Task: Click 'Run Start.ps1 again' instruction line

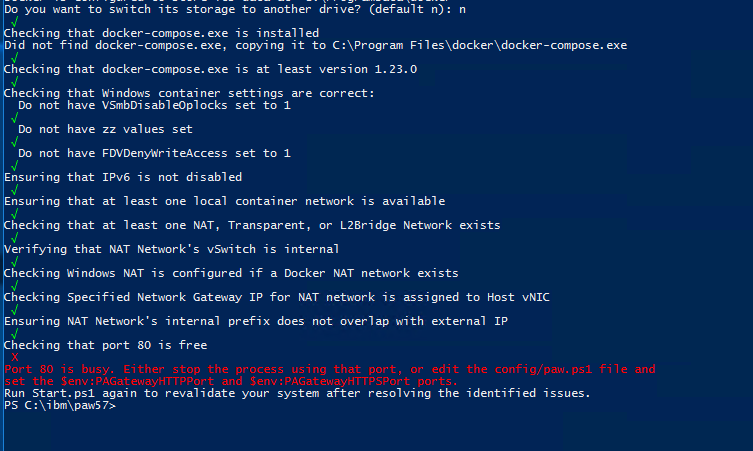Action: pos(297,393)
